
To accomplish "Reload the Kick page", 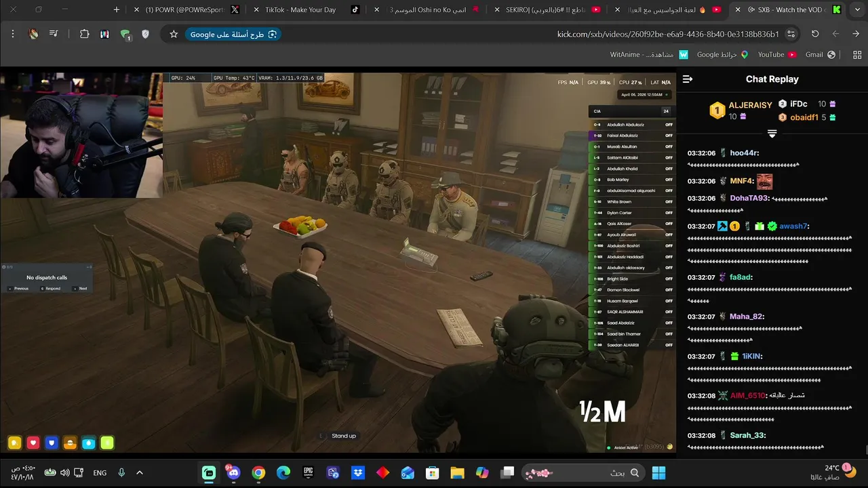I will 815,34.
